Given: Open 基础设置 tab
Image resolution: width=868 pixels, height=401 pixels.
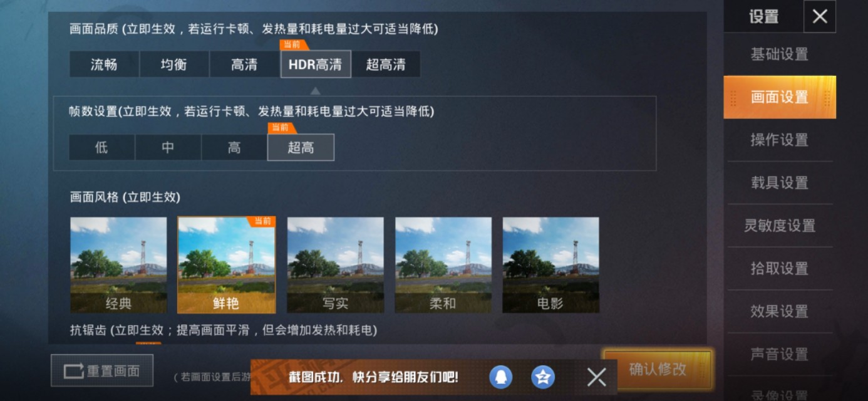Looking at the screenshot, I should pos(780,55).
